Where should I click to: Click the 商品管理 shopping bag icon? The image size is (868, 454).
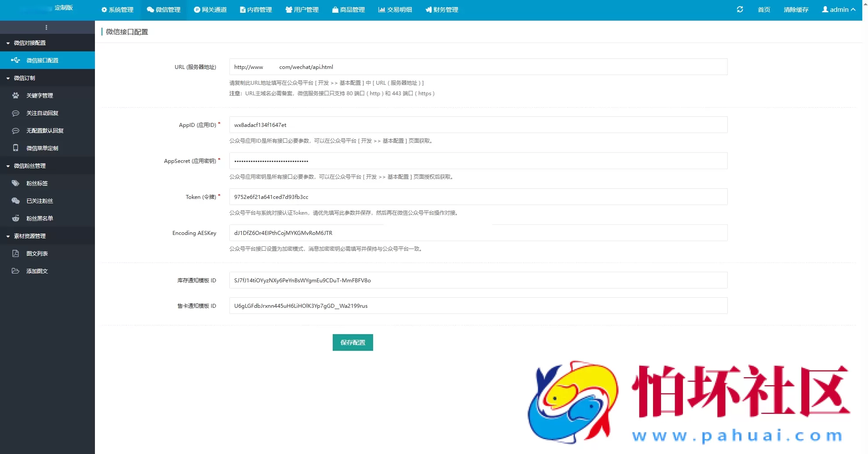coord(335,9)
